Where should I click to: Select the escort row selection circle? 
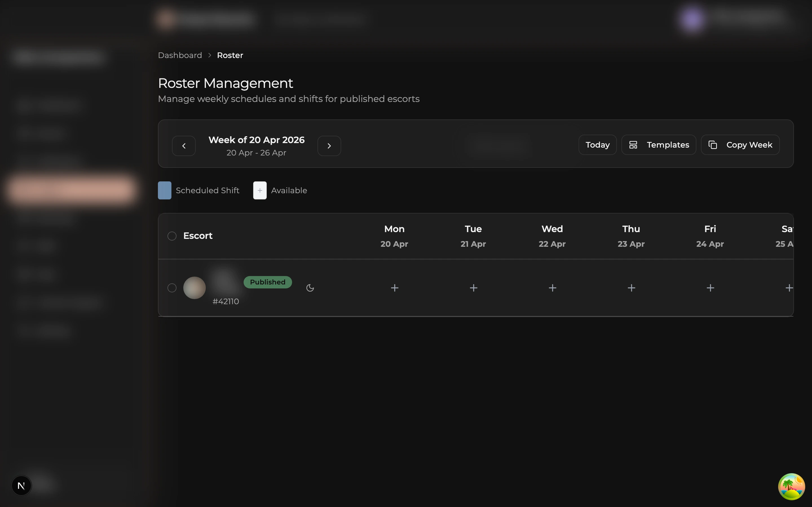pyautogui.click(x=172, y=288)
